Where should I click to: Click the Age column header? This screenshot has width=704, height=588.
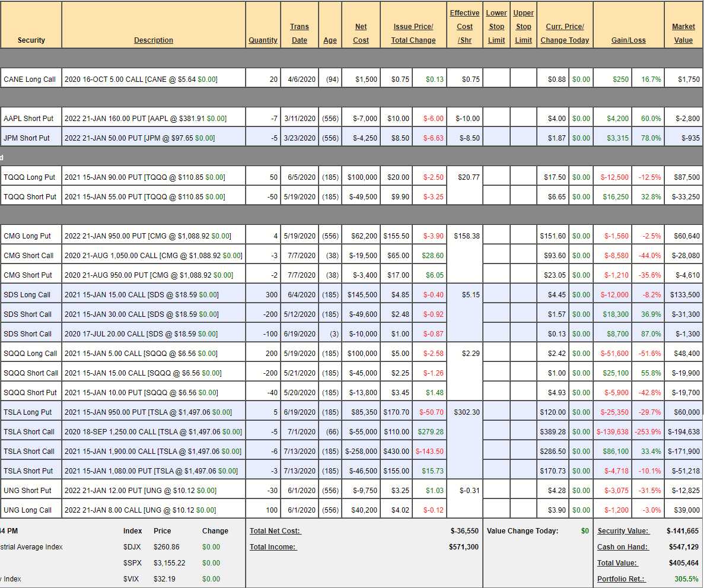(x=330, y=40)
